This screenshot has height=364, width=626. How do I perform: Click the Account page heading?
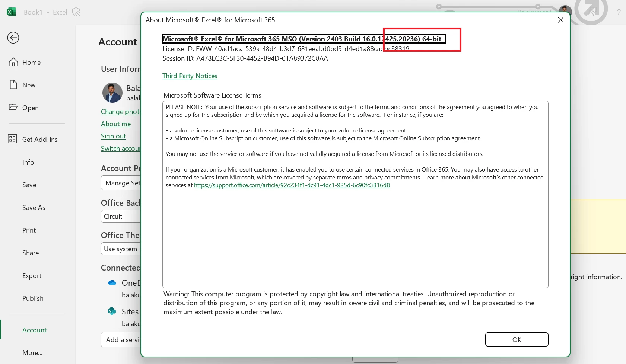click(118, 42)
